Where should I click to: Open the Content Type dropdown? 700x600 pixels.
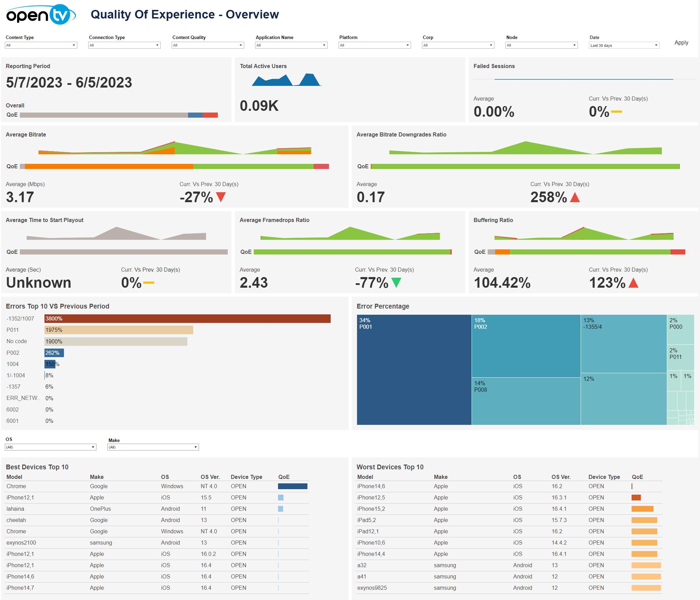click(41, 45)
